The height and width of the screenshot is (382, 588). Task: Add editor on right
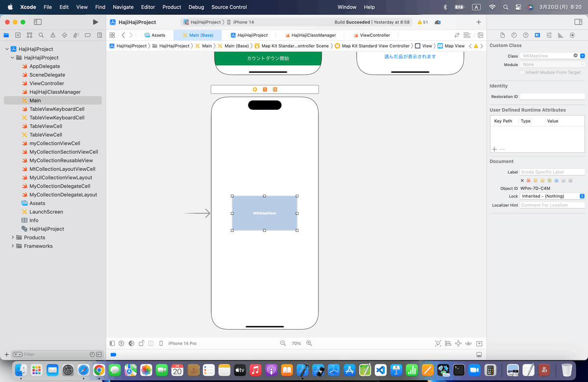481,35
